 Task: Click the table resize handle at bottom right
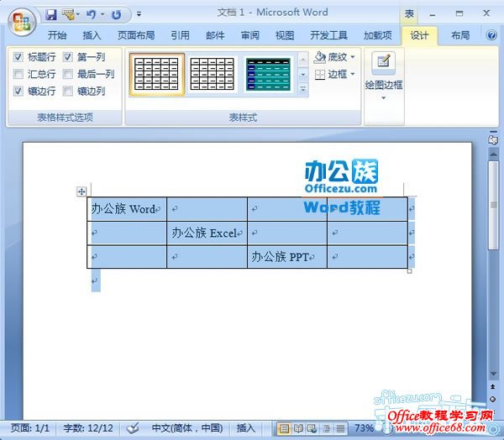click(x=410, y=271)
